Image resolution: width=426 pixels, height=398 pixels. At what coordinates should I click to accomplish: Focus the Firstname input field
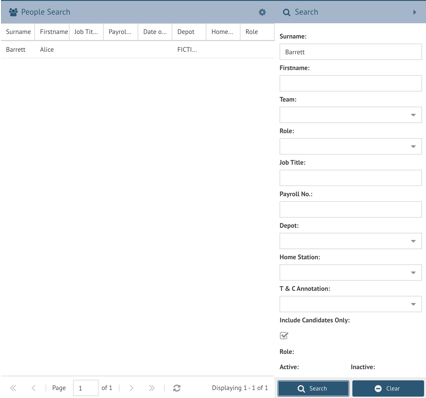[x=350, y=83]
